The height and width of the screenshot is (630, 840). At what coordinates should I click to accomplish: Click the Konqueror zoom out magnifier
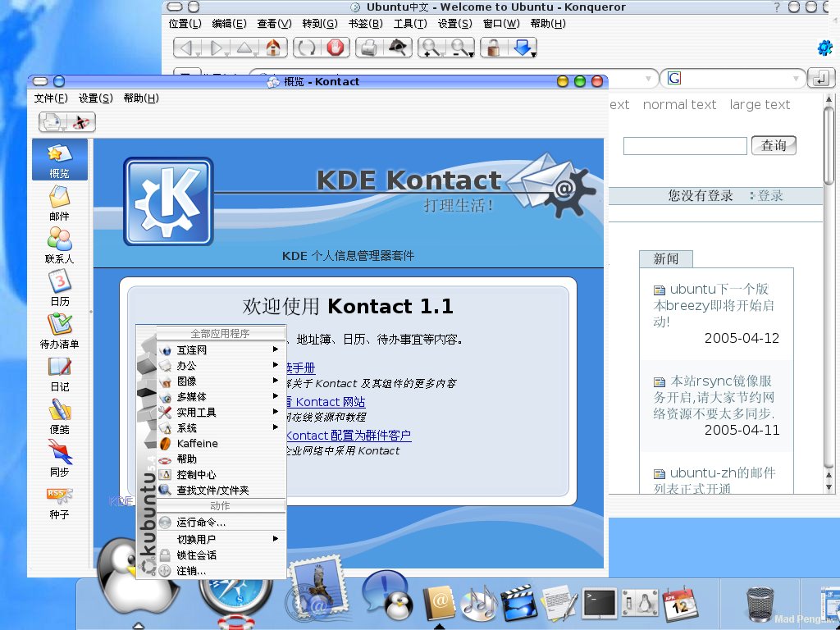coord(461,48)
